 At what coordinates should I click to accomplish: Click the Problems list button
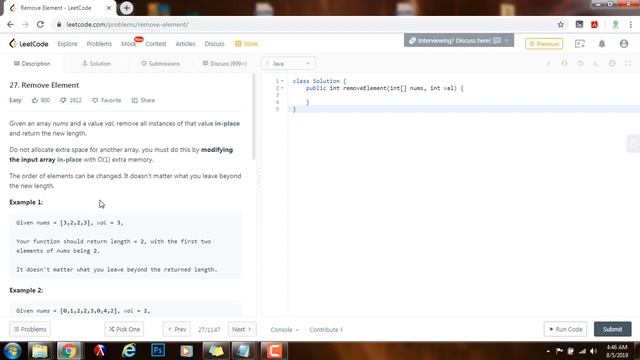[x=30, y=329]
